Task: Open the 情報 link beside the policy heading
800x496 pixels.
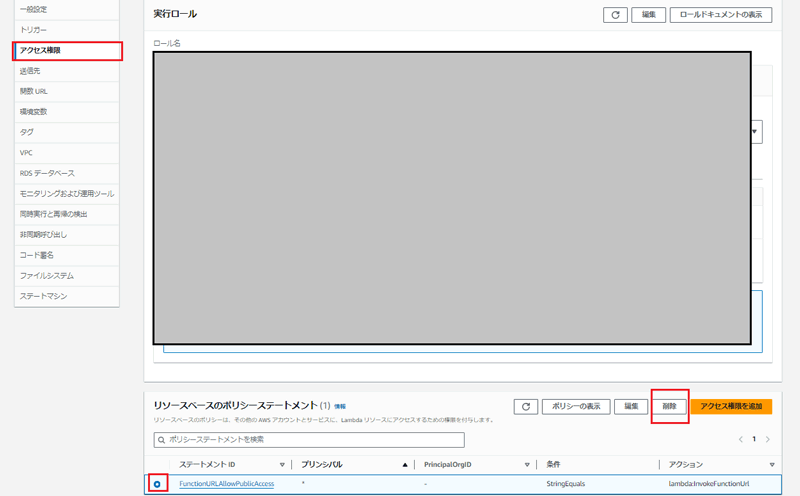Action: point(340,407)
